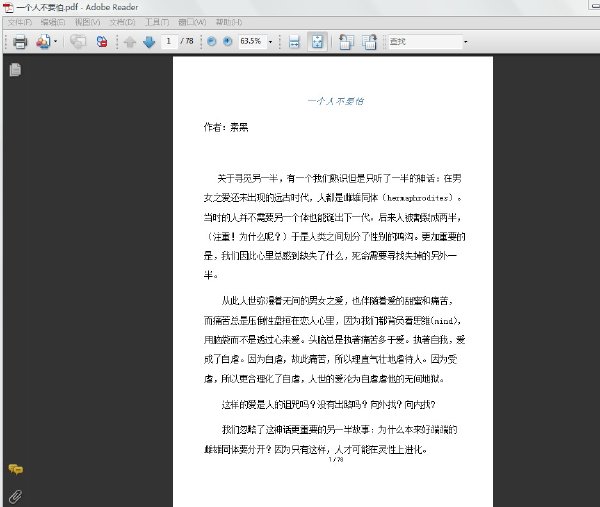Click the first rotate/page view icon
Viewport: 600px width, 507px height.
[x=346, y=42]
